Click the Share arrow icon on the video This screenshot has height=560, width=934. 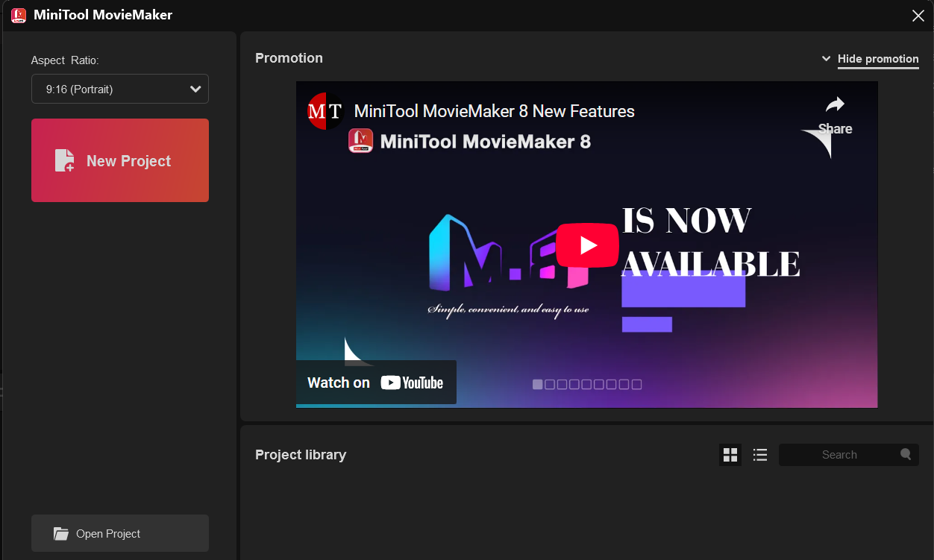tap(835, 105)
